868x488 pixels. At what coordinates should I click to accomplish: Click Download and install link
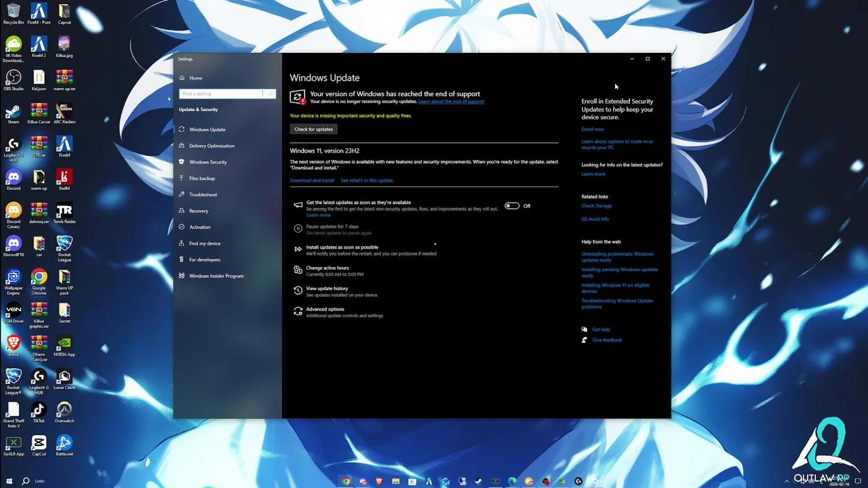click(x=312, y=180)
